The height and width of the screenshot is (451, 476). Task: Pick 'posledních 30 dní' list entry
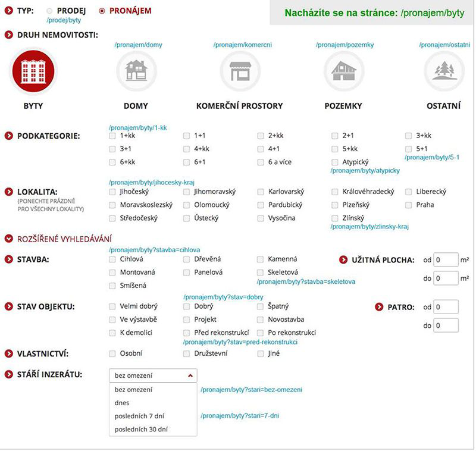(140, 429)
